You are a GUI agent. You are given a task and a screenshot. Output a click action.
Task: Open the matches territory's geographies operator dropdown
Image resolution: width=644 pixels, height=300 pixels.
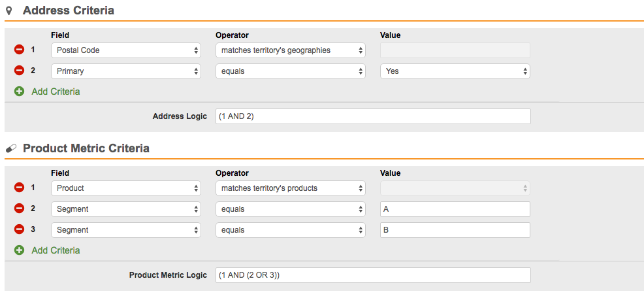[x=290, y=50]
